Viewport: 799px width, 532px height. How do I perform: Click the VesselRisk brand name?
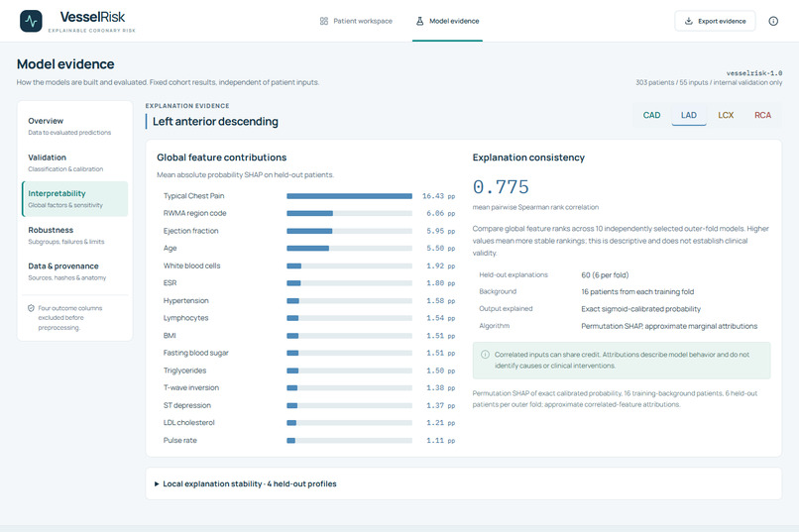(92, 17)
